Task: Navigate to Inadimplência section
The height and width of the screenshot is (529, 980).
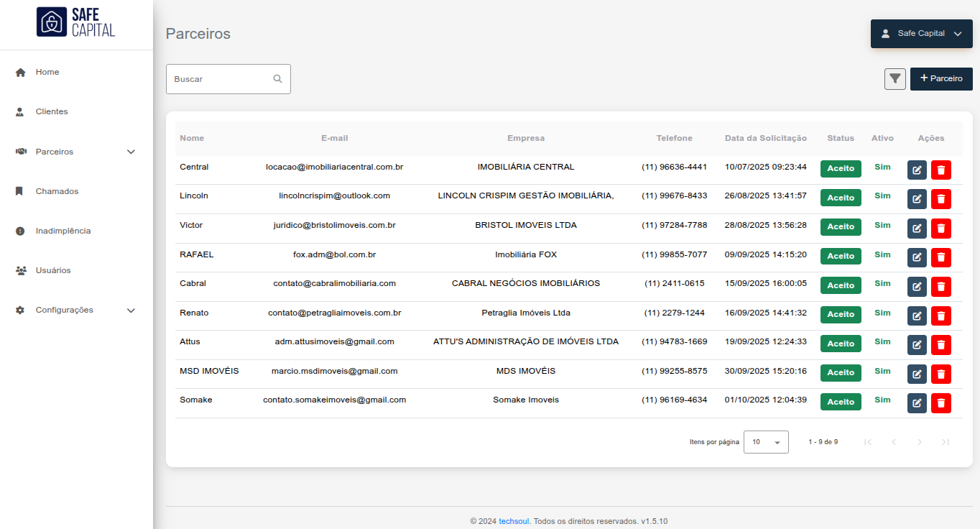Action: (x=63, y=231)
